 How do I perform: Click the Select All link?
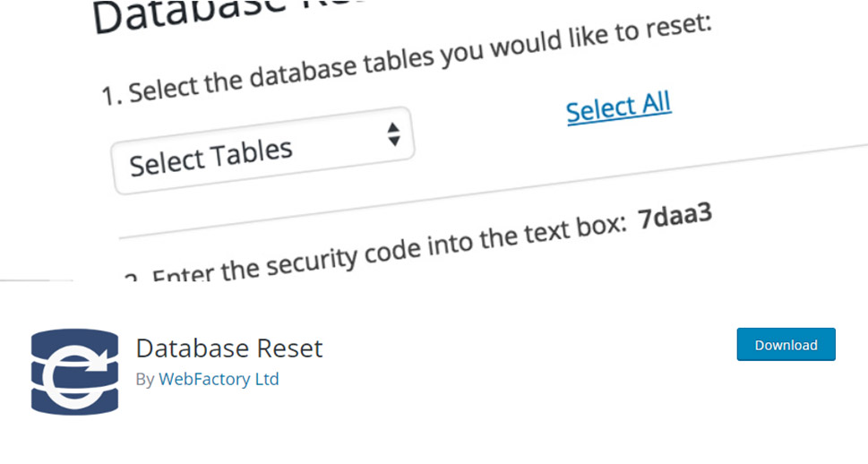618,107
